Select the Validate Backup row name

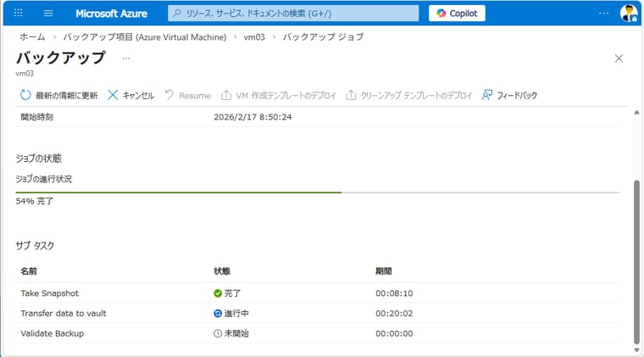[53, 333]
